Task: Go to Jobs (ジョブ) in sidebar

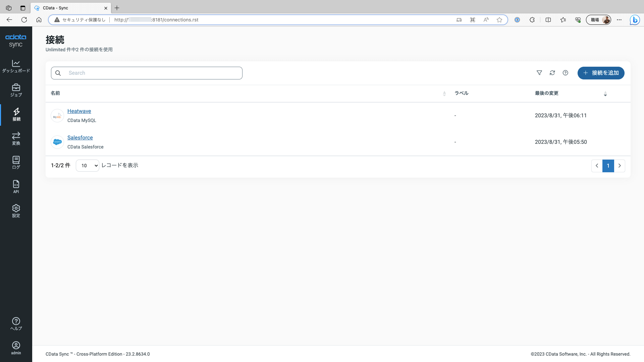Action: pyautogui.click(x=16, y=90)
